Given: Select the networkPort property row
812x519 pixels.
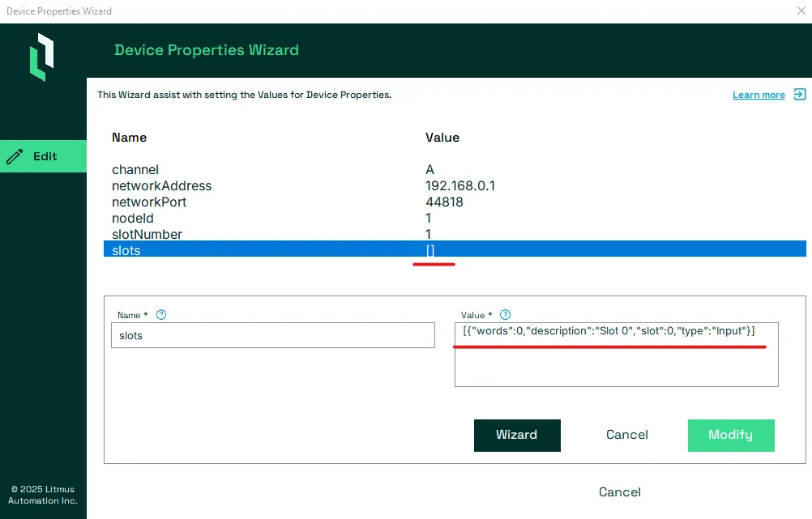Looking at the screenshot, I should (455, 202).
